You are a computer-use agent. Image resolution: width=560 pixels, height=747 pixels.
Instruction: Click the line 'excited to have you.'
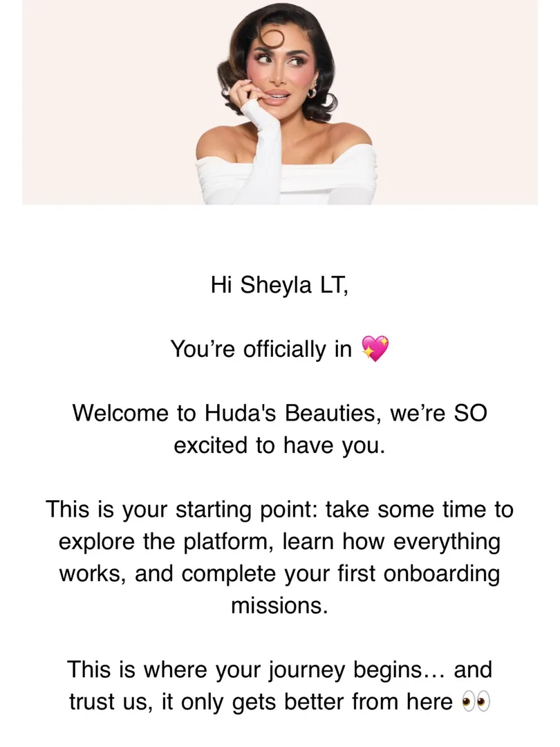point(279,445)
